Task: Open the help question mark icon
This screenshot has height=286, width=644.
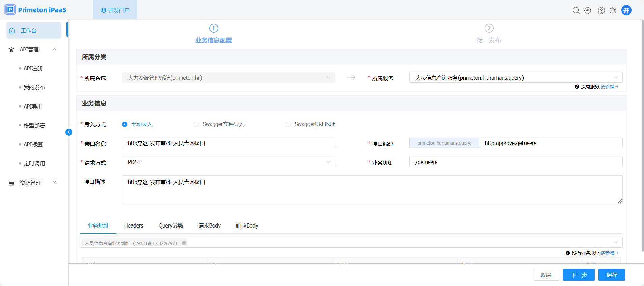Action: pos(601,10)
